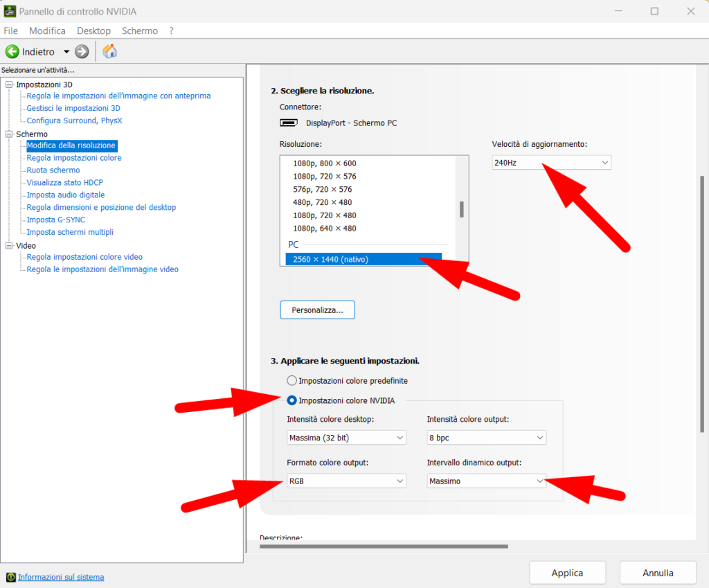This screenshot has height=588, width=709.
Task: Click the Personalizza... button
Action: coord(317,310)
